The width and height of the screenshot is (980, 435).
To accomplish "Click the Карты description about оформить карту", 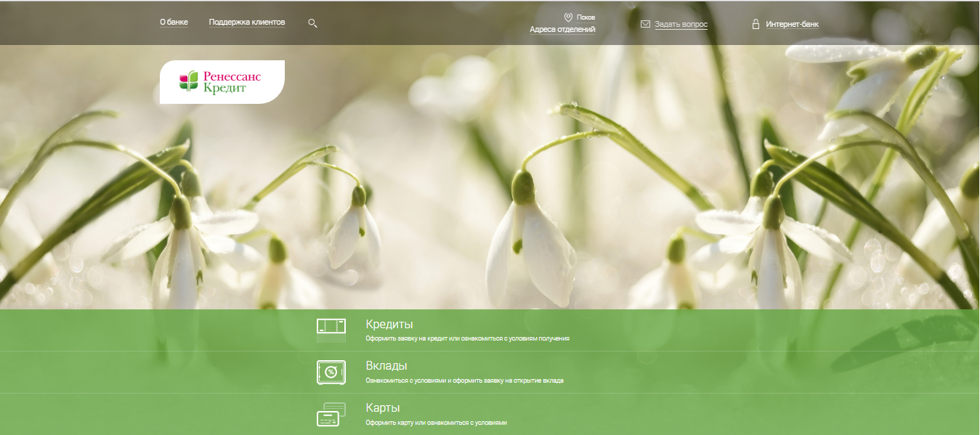I will coord(436,423).
